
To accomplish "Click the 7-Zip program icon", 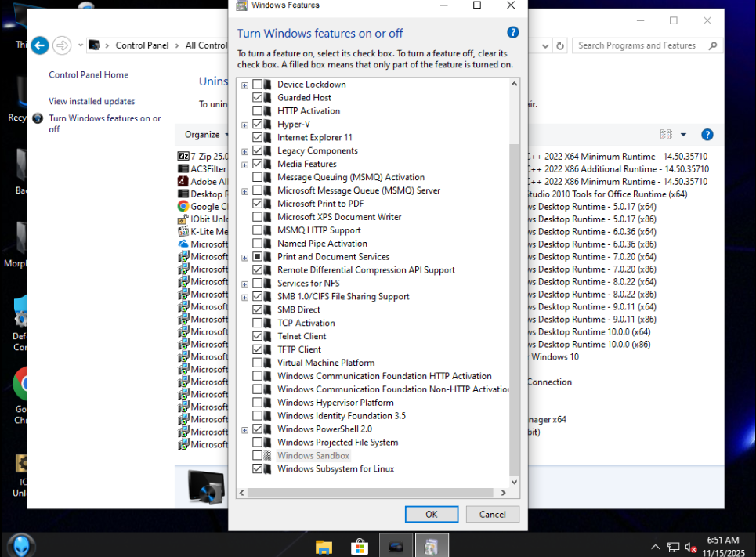I will (183, 157).
